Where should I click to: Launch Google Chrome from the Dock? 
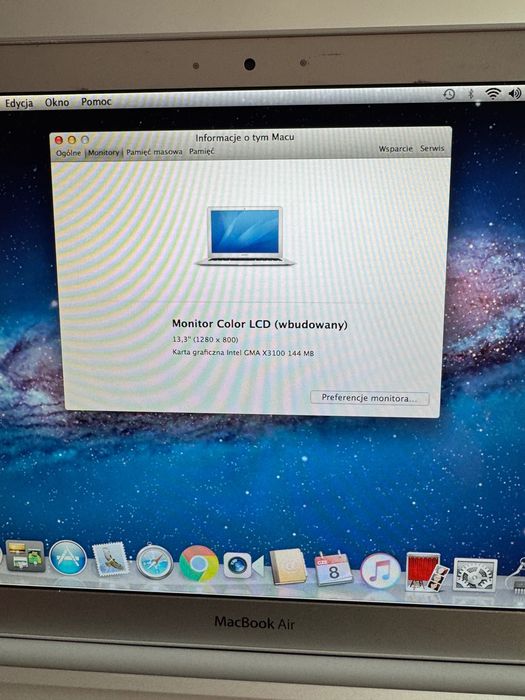199,563
